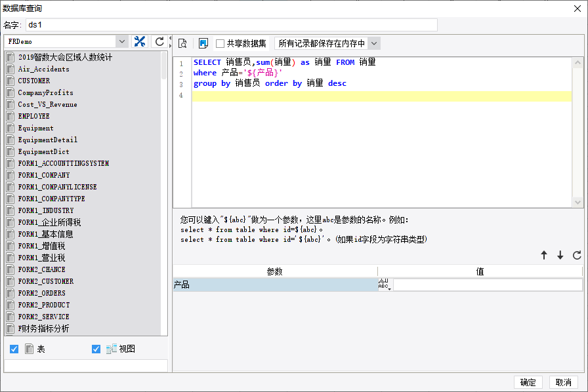This screenshot has width=588, height=392.
Task: Click the table icon beside CUSTOMER
Action: pos(10,81)
